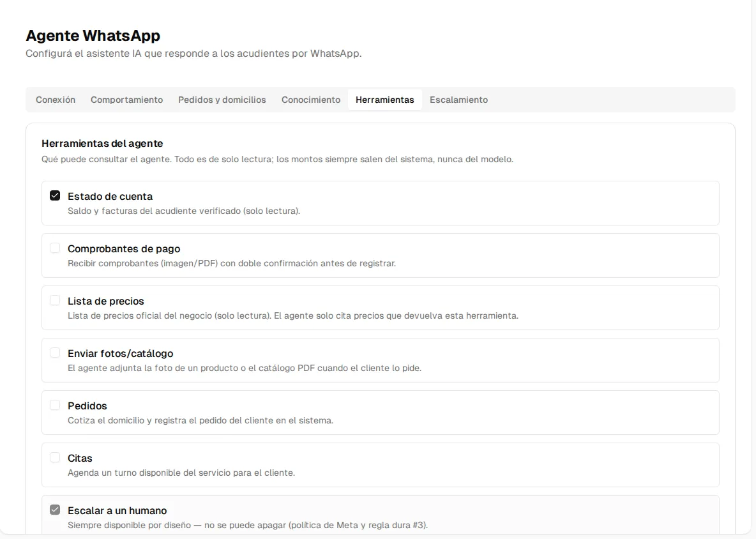
Task: Click the text 'Qué puede consultar el agente'
Action: click(277, 159)
